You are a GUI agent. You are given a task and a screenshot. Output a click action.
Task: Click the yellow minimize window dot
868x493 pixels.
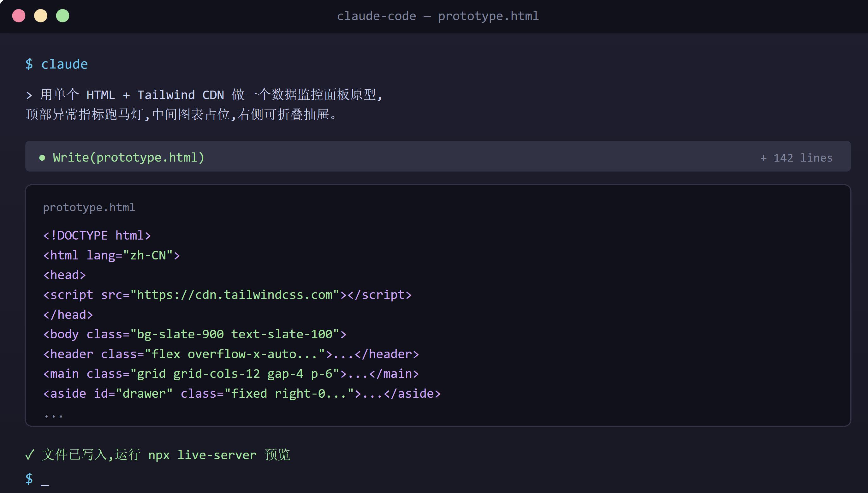point(41,16)
